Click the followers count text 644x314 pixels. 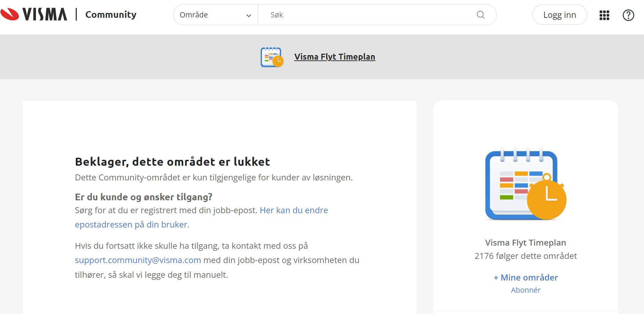click(525, 256)
